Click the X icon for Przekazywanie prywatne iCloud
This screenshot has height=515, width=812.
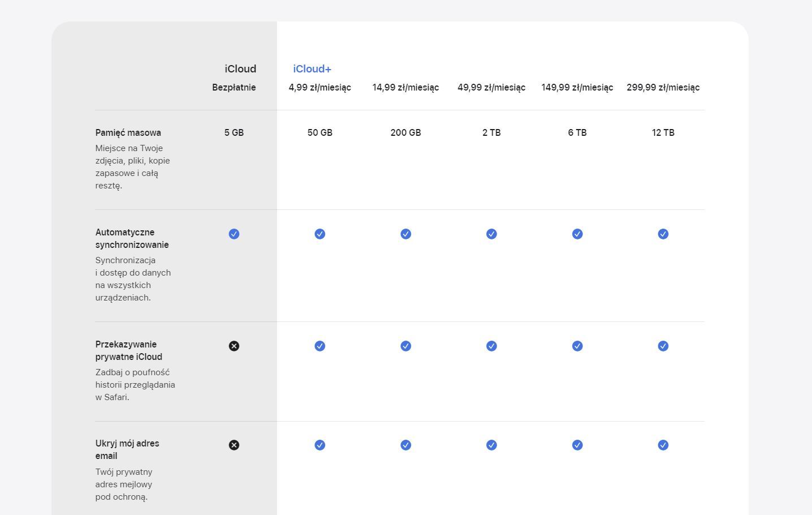tap(234, 346)
